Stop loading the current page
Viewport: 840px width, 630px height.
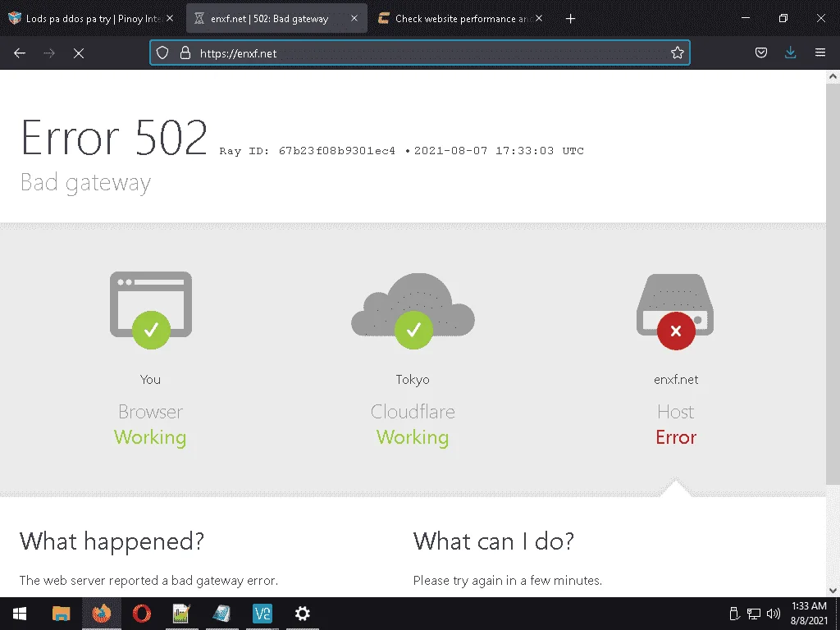point(79,53)
